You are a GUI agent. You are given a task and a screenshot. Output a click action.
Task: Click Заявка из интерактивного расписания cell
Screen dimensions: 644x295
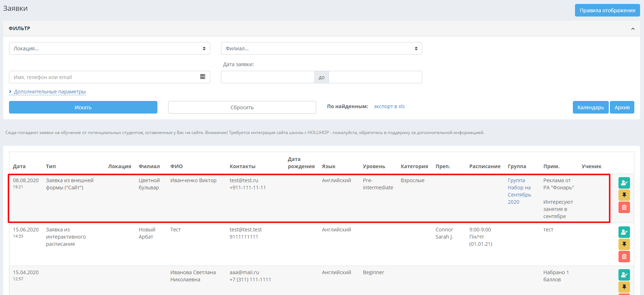[66, 237]
